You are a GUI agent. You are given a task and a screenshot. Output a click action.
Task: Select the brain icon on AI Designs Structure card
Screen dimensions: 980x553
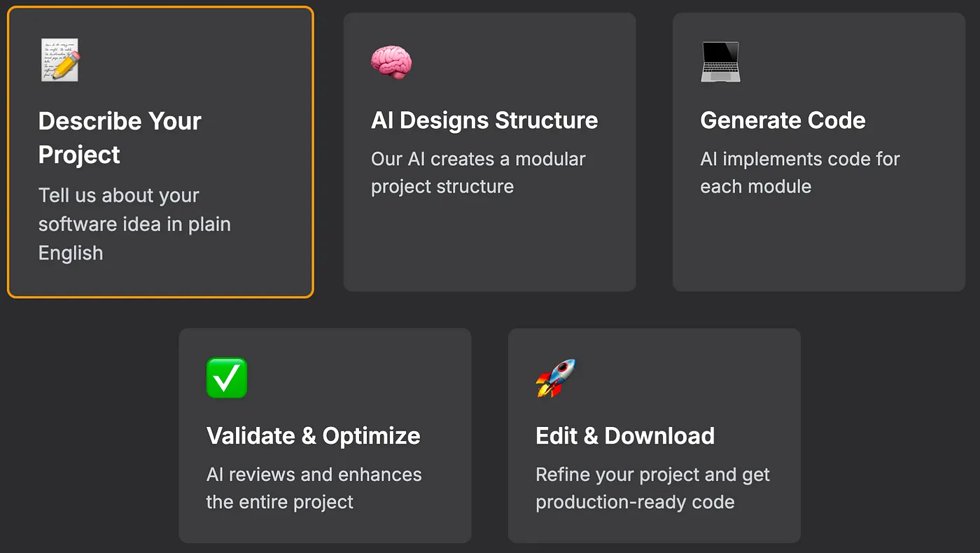[x=391, y=62]
